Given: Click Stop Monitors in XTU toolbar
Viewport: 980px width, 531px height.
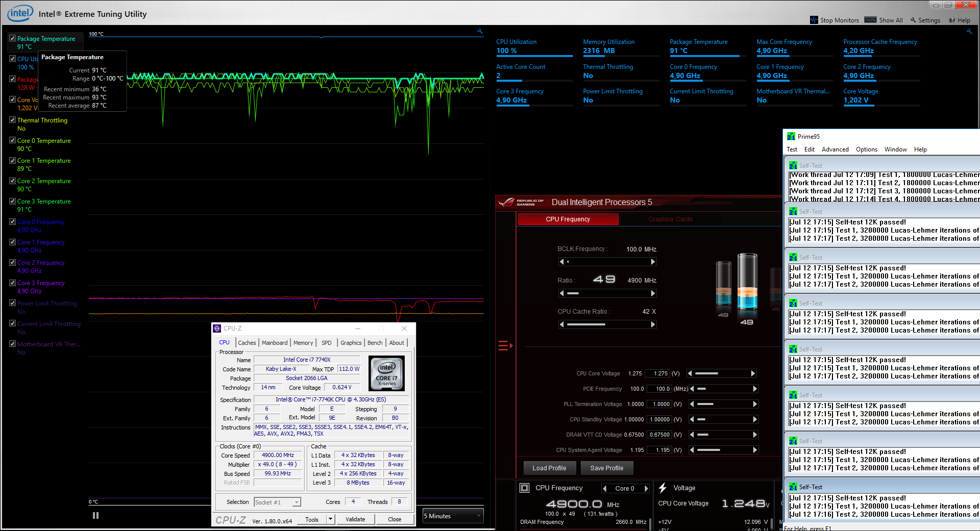Looking at the screenshot, I should pos(835,20).
